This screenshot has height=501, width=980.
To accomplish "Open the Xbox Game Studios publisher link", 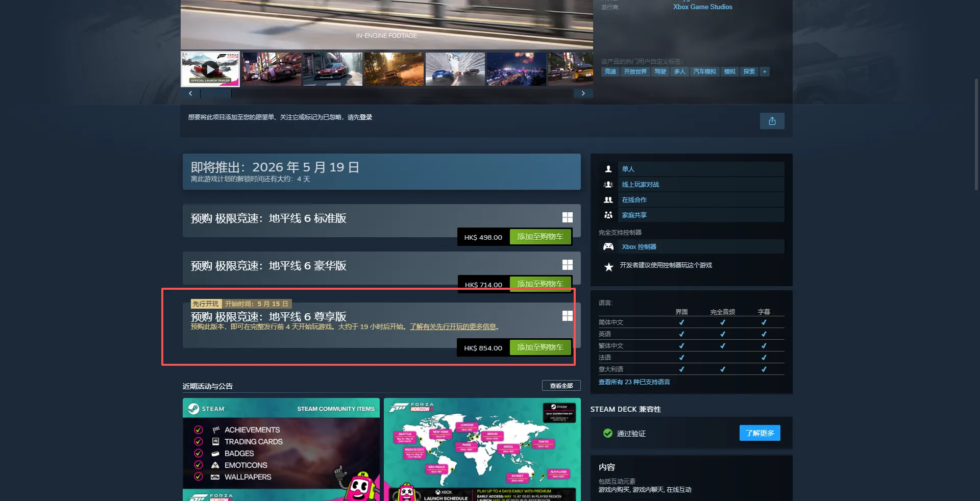I will click(x=702, y=7).
